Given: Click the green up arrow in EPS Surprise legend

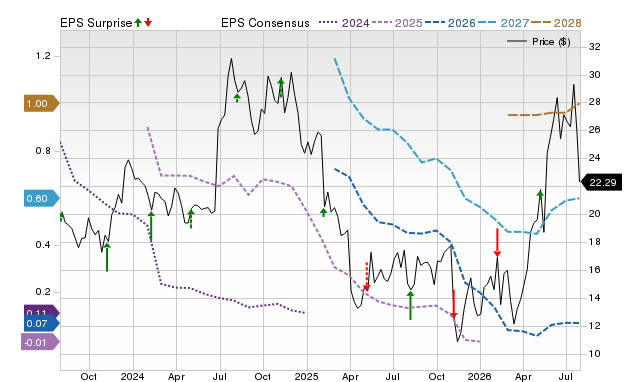Looking at the screenshot, I should [x=138, y=23].
